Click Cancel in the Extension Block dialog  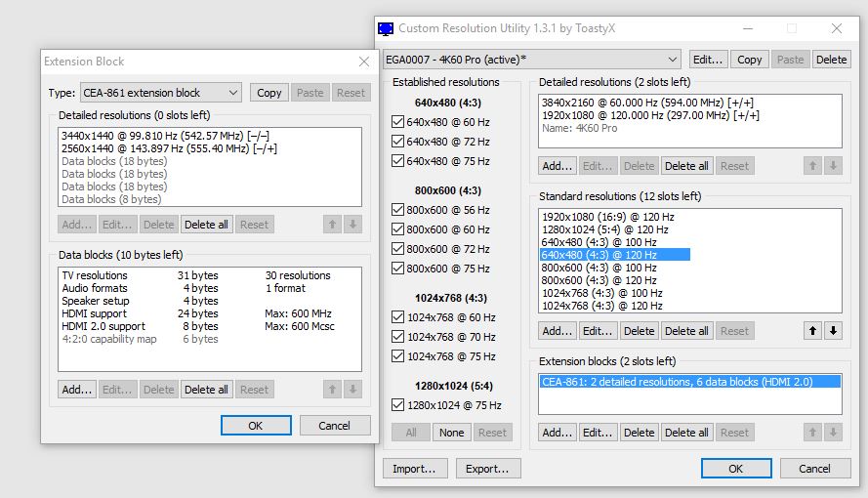point(335,426)
